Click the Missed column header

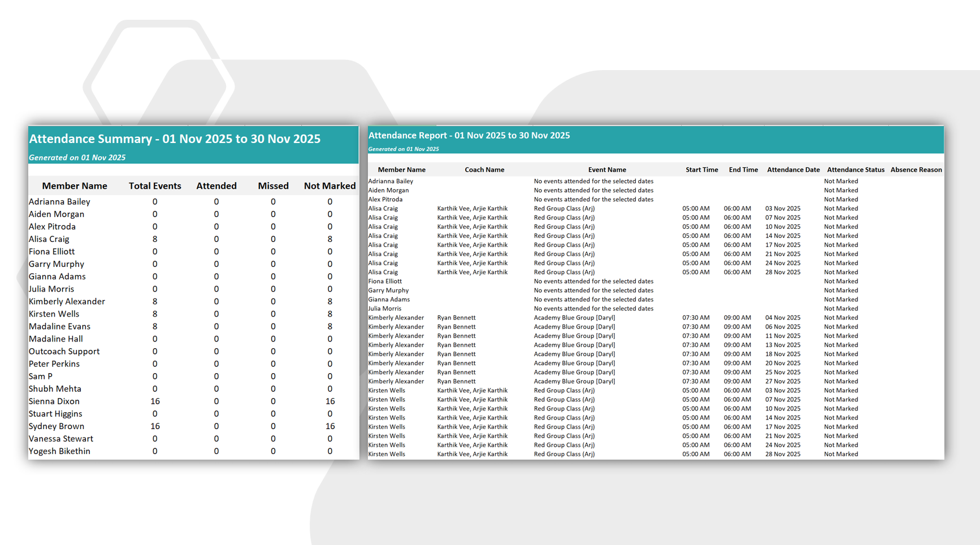tap(273, 186)
